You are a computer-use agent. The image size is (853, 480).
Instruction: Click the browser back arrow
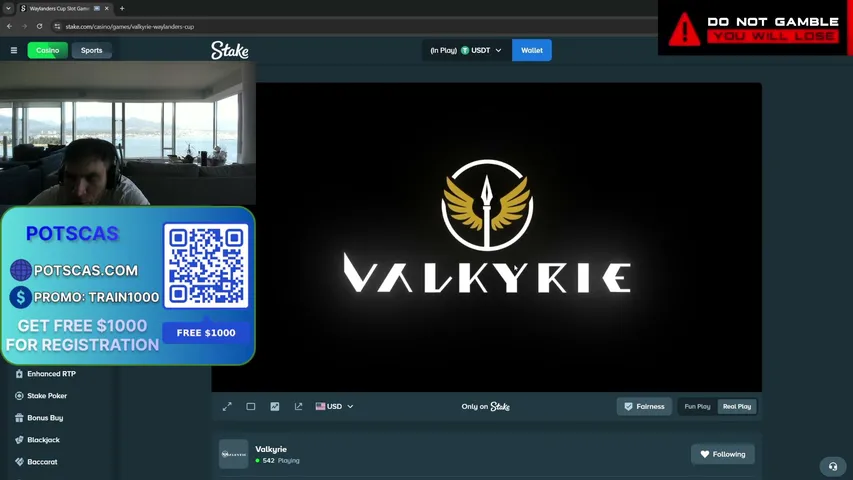[x=9, y=26]
